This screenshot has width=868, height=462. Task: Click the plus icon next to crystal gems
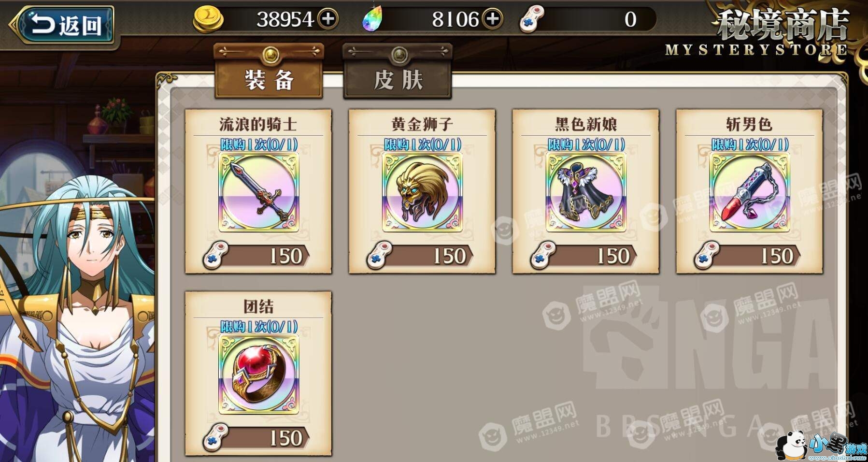point(493,19)
